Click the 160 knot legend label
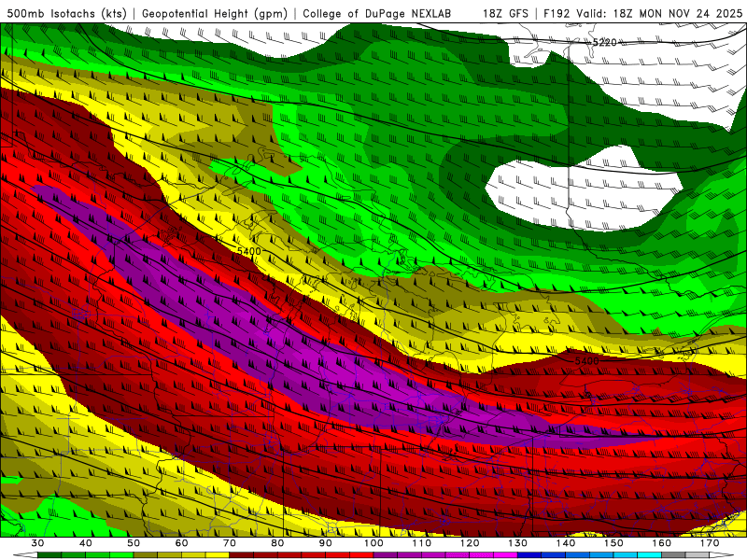The width and height of the screenshot is (747, 560). [x=662, y=543]
